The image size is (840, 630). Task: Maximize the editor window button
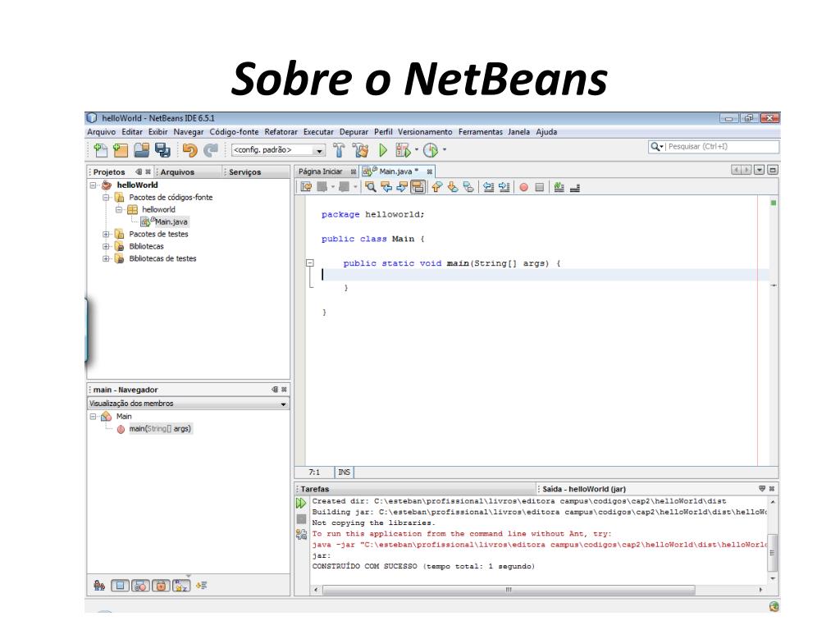(x=773, y=170)
